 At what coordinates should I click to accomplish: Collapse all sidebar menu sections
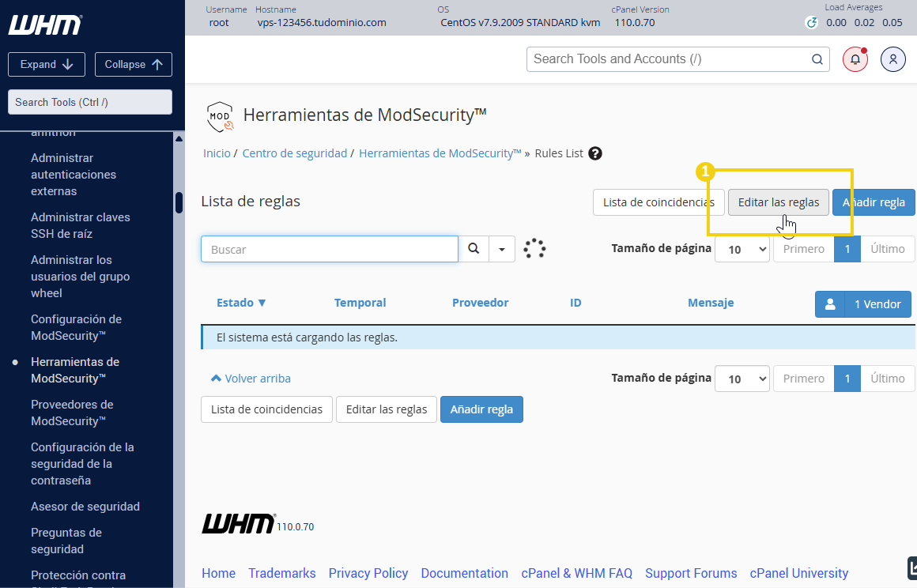(134, 64)
